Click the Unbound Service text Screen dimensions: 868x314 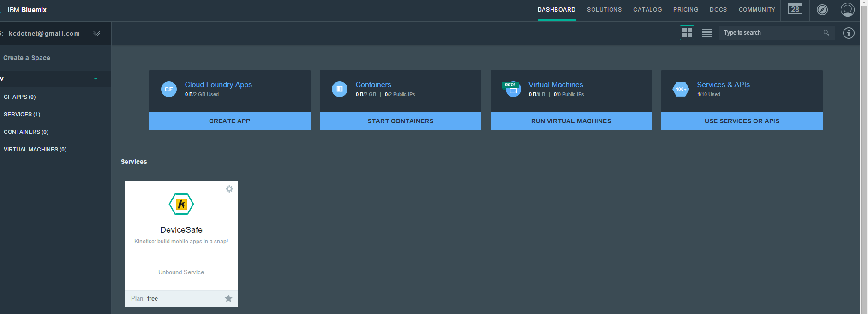tap(181, 272)
